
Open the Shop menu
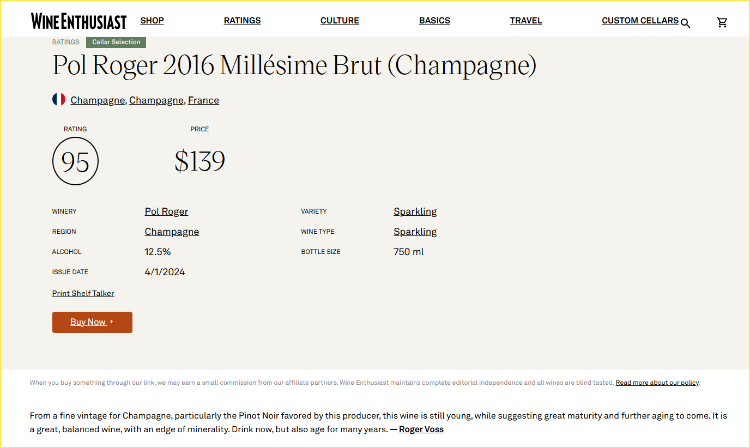(x=152, y=20)
